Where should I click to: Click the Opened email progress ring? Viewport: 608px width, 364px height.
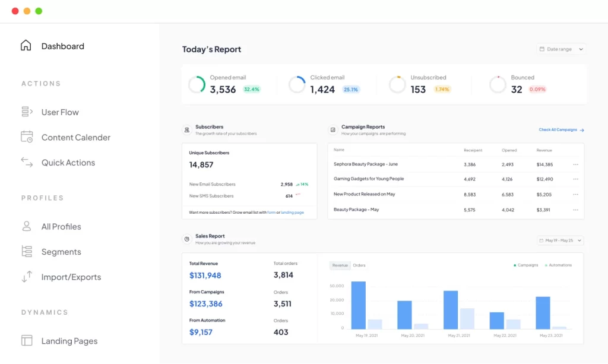click(x=197, y=85)
